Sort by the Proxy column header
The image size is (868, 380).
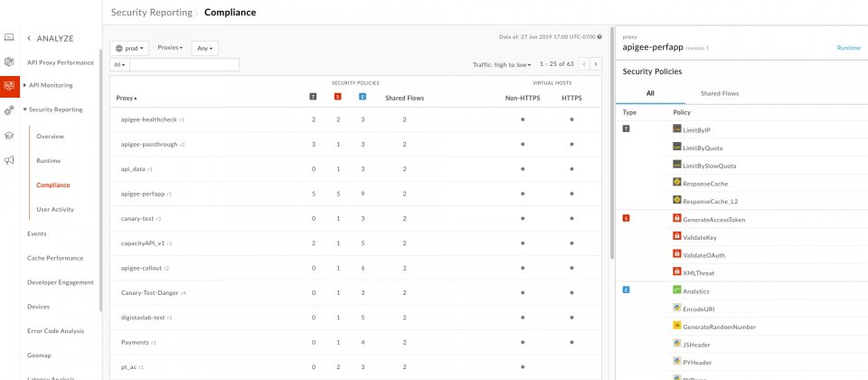pos(127,98)
